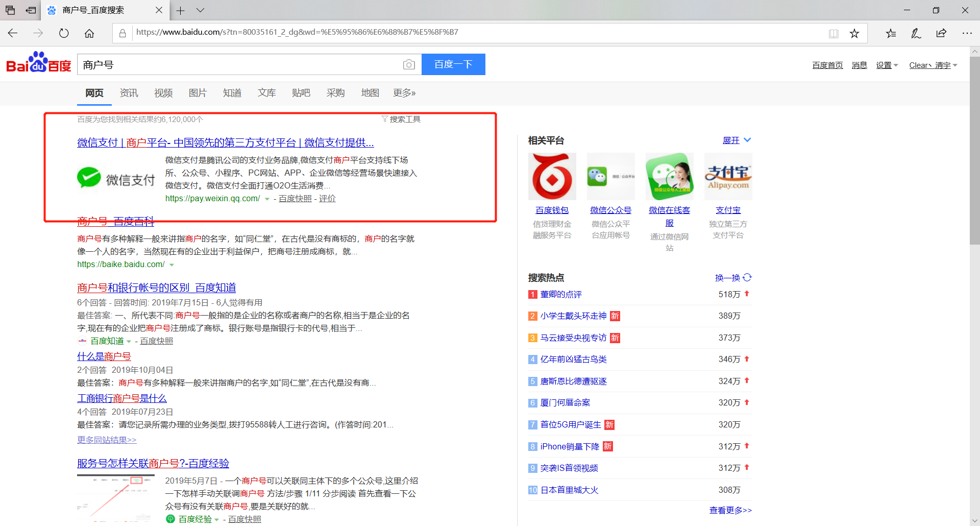Open the Clear、清宇 account dropdown

(934, 65)
